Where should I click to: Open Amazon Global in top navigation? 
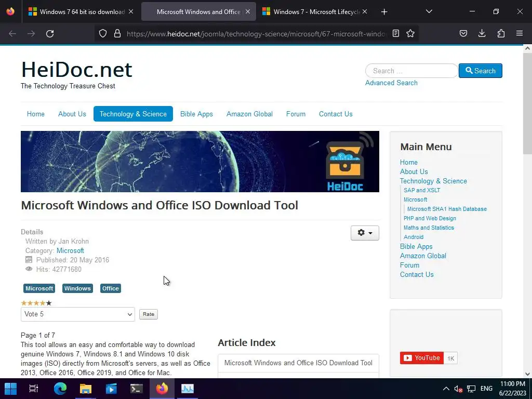coord(249,114)
